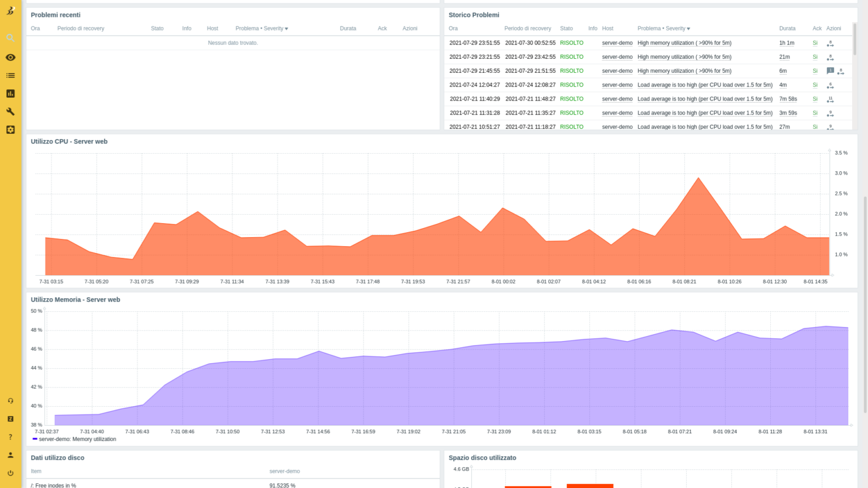The image size is (868, 488).
Task: Click the search magnifier in sidebar
Action: 10,38
